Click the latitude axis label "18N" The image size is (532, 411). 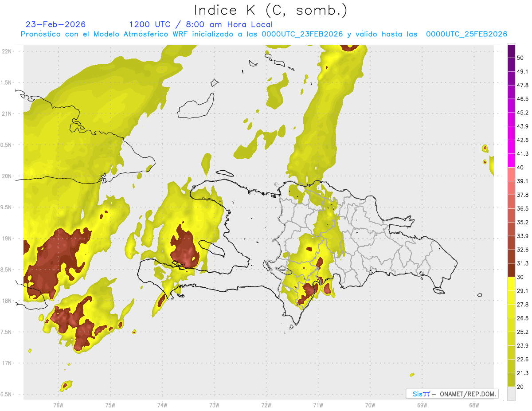[x=6, y=301]
